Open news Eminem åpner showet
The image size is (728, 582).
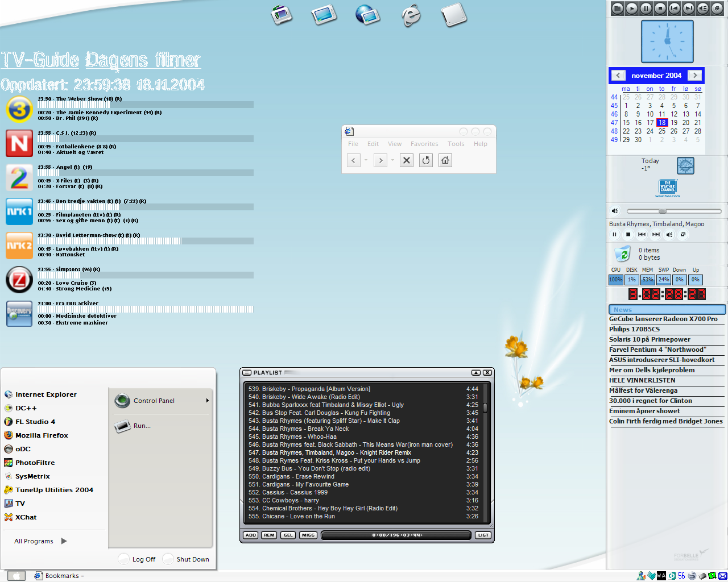coord(644,411)
